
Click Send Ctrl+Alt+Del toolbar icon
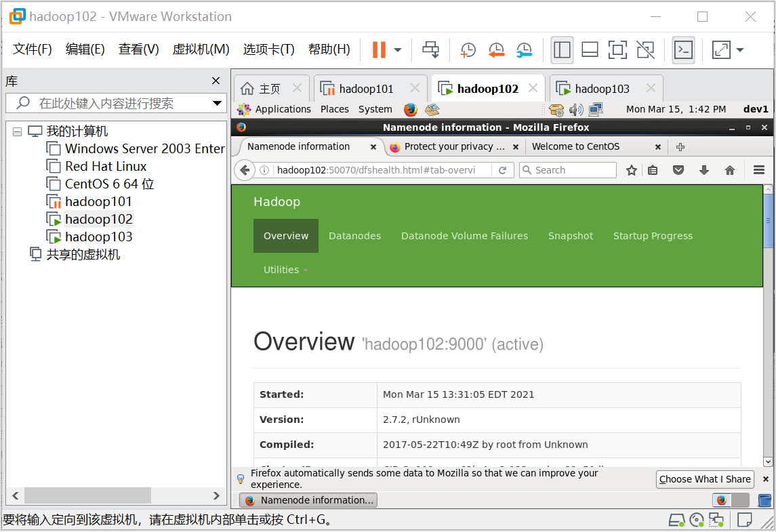pos(430,49)
